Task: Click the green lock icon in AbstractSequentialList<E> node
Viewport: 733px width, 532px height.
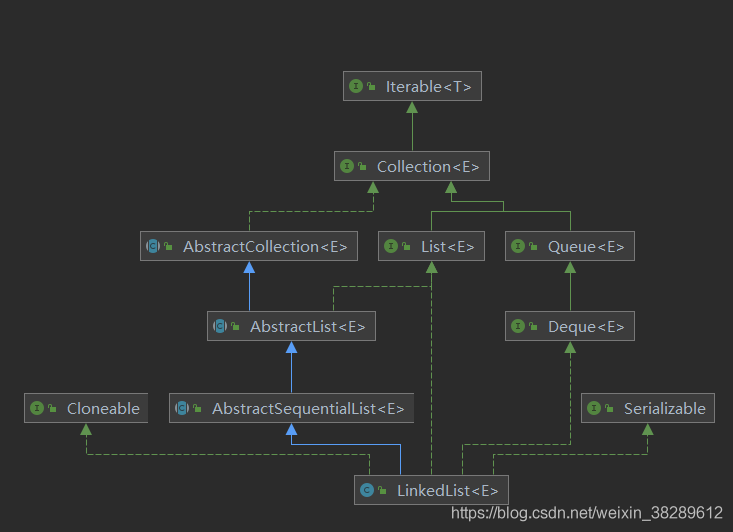Action: click(197, 408)
